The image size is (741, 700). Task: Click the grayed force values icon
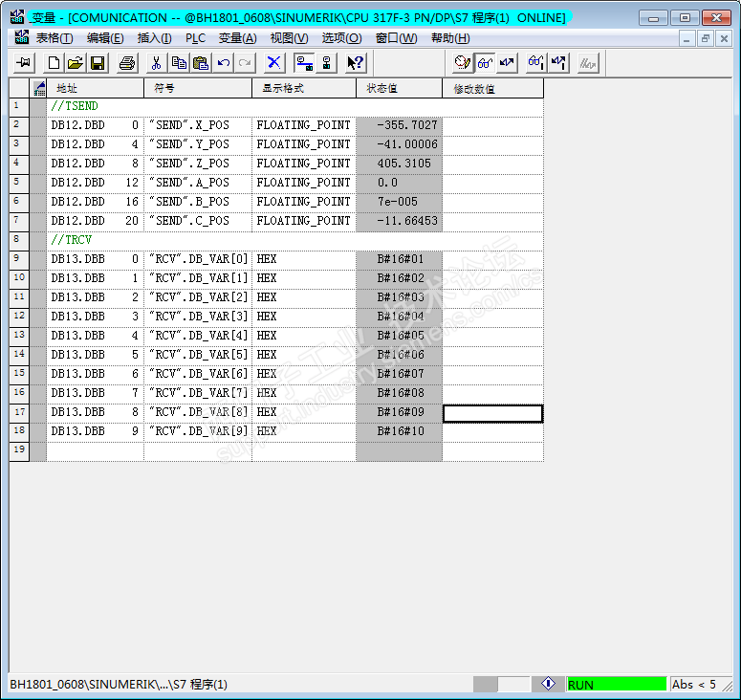(588, 63)
